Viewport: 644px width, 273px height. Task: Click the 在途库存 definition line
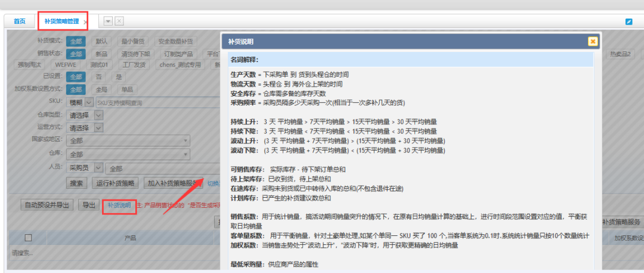(x=317, y=189)
